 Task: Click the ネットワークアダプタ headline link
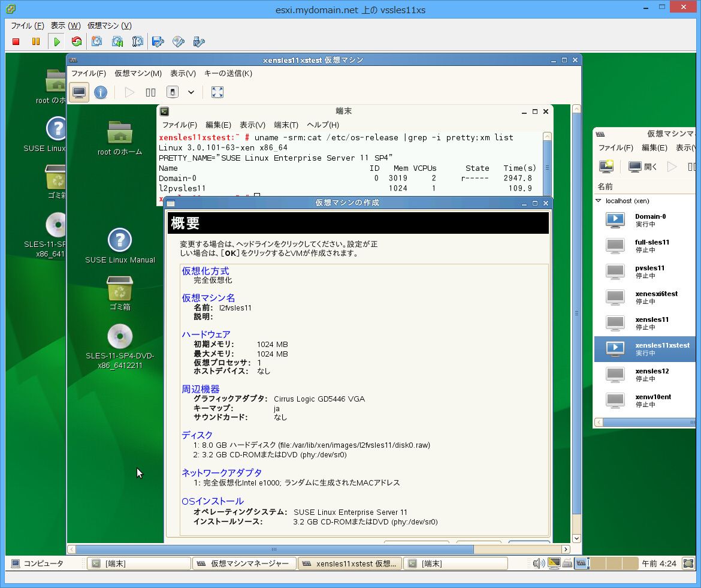[x=222, y=473]
